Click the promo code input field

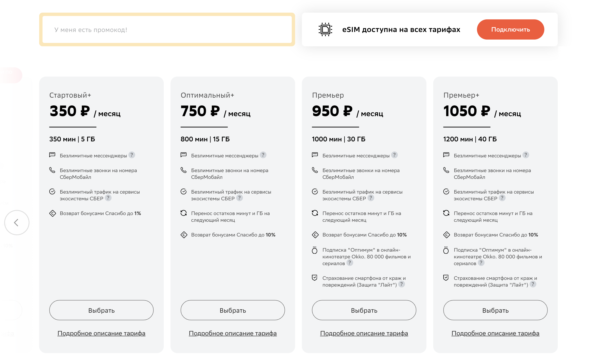[x=167, y=29]
